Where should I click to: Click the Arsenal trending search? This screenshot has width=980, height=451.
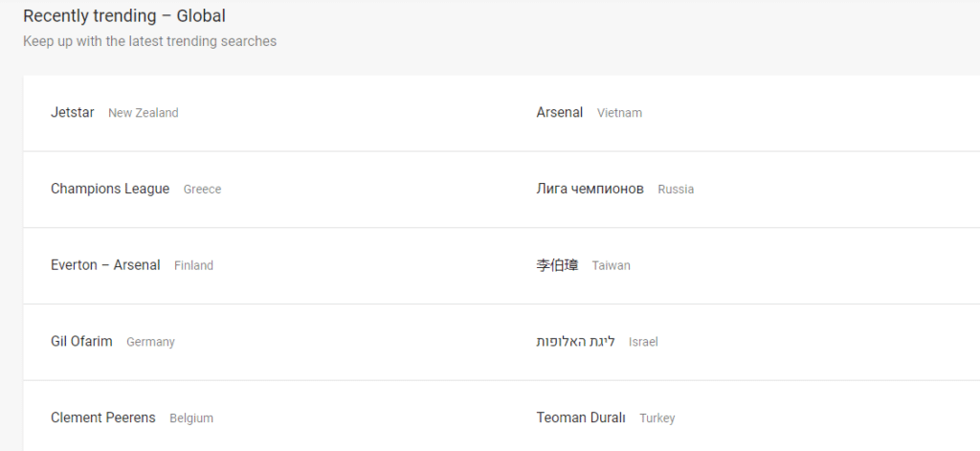(560, 112)
